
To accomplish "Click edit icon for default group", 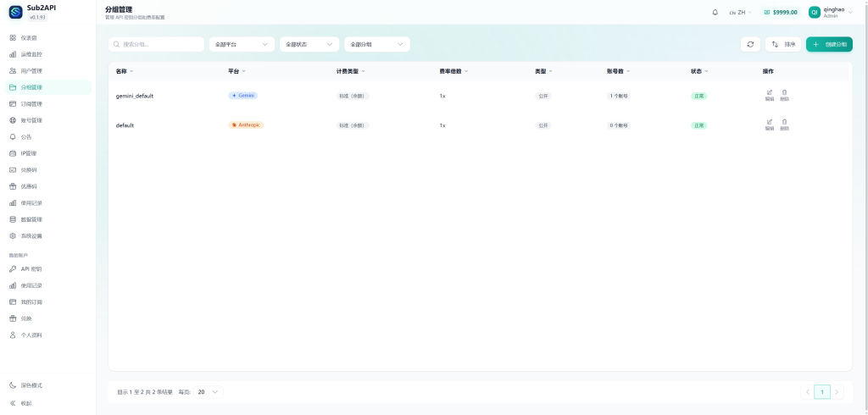I will point(770,125).
